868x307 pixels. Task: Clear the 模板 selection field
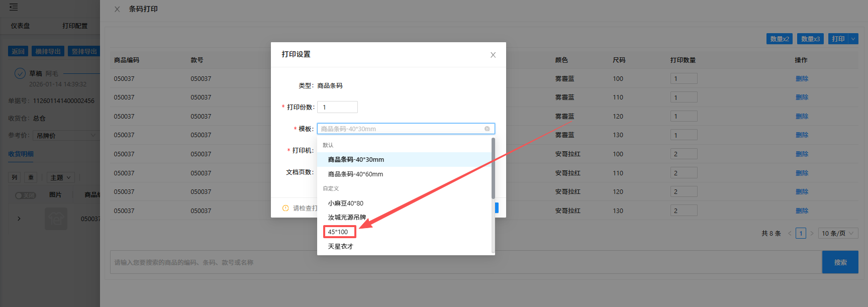[487, 129]
